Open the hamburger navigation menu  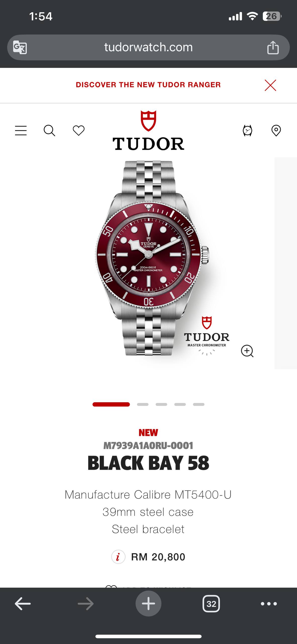[x=21, y=131]
